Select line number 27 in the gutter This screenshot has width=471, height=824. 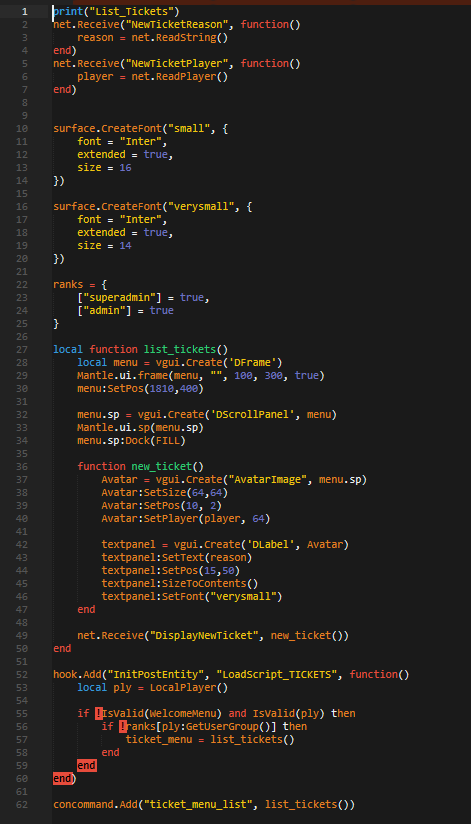(22, 349)
